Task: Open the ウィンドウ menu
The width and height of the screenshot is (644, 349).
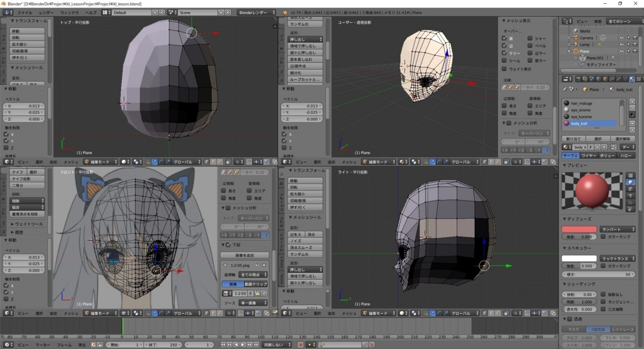Action: (x=70, y=12)
